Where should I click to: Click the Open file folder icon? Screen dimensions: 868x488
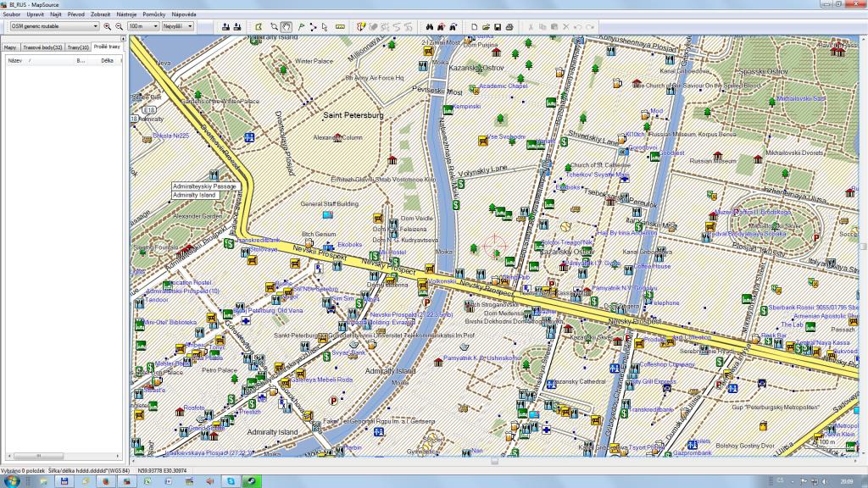point(486,26)
